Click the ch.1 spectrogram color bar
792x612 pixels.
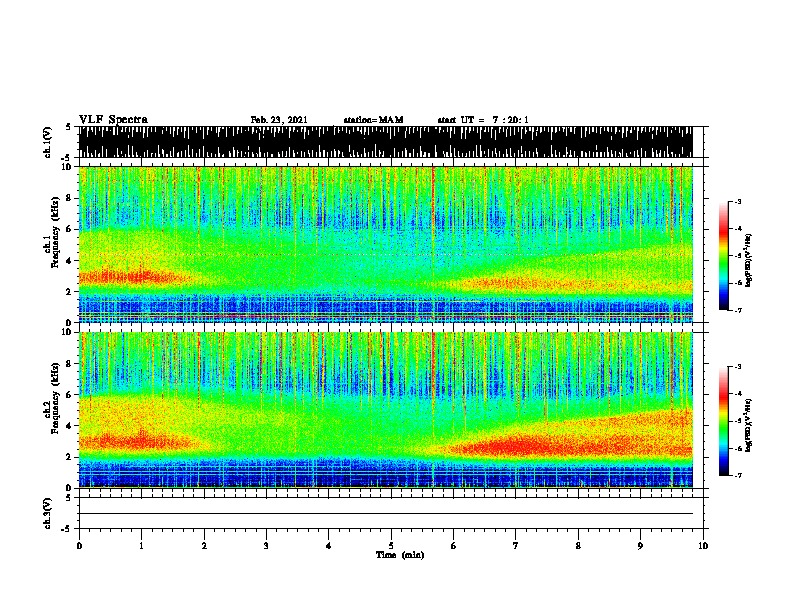pos(724,256)
